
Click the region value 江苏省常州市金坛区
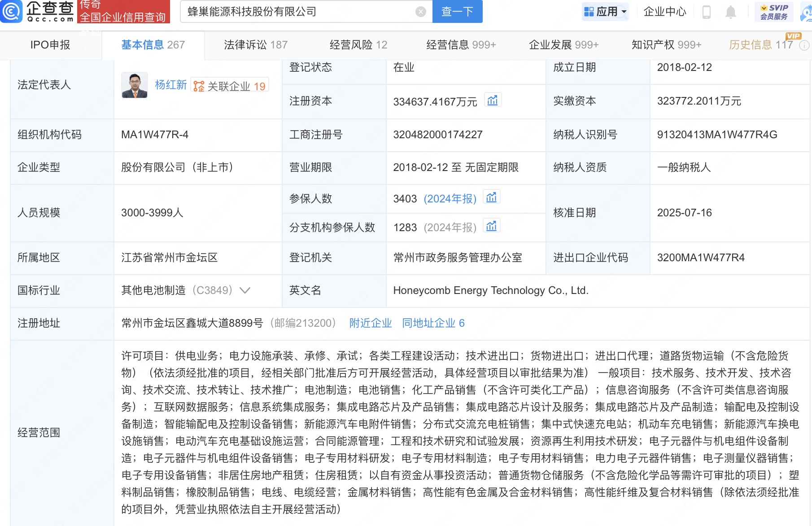[169, 258]
